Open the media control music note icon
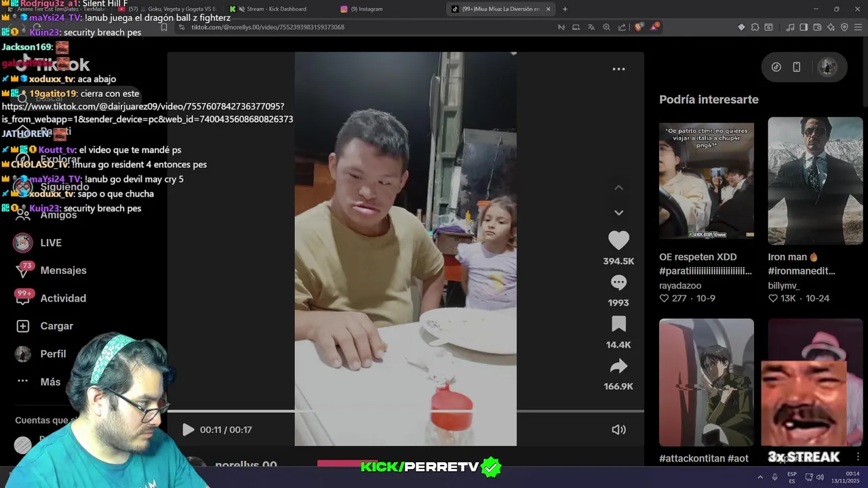The image size is (868, 488). (790, 27)
